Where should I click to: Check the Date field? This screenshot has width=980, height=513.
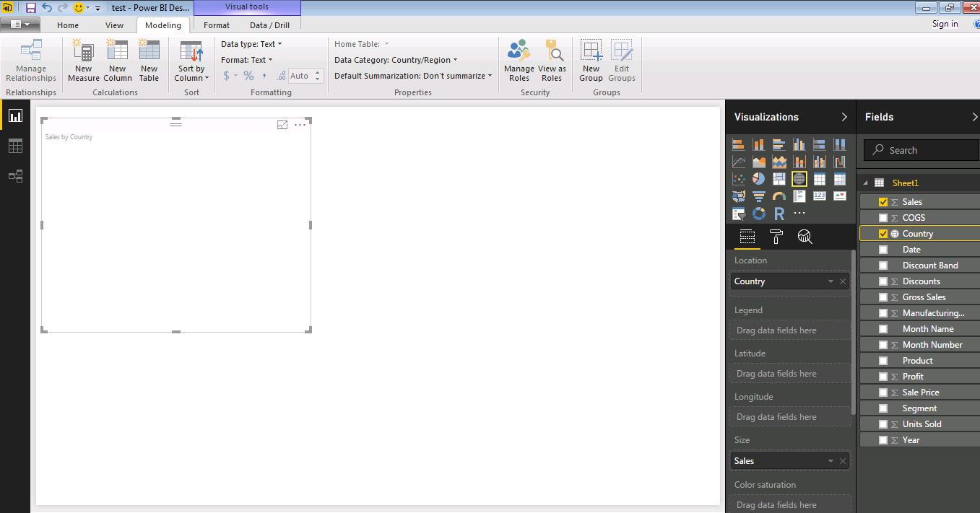(883, 250)
